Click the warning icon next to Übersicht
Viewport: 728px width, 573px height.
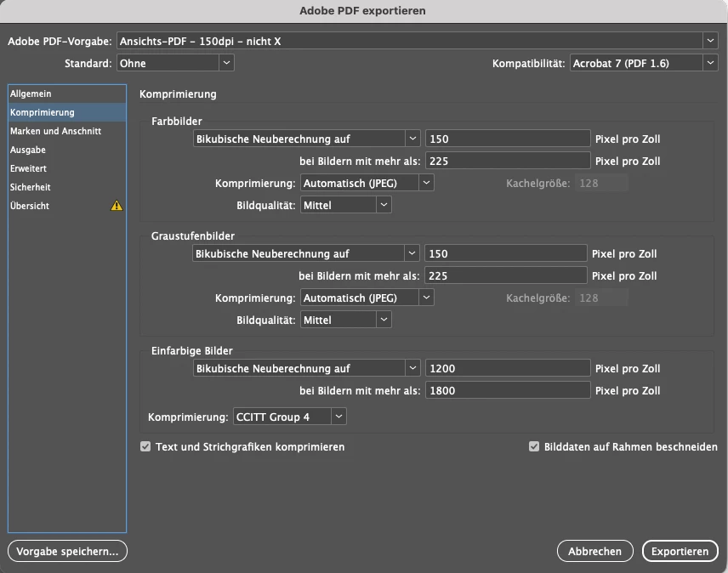pyautogui.click(x=117, y=206)
